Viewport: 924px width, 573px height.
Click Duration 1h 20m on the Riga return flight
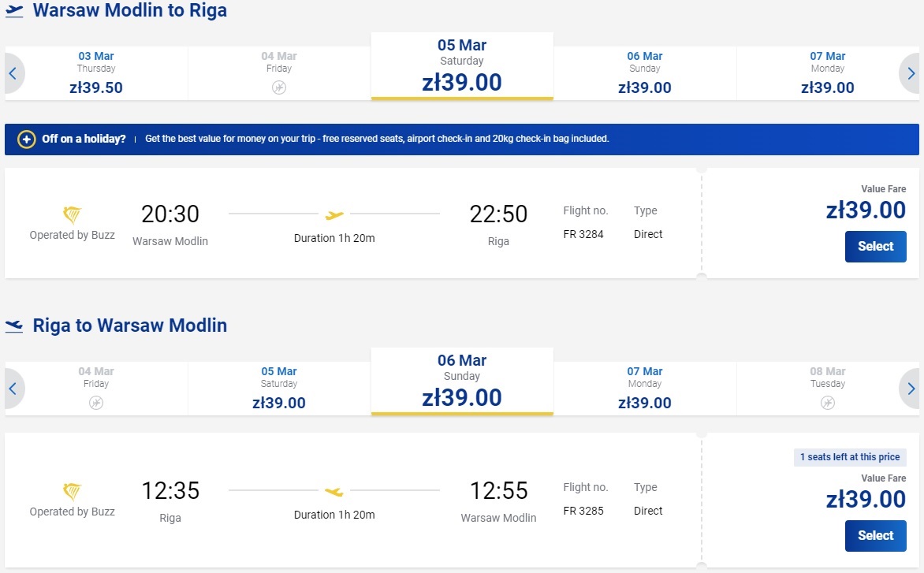(334, 515)
